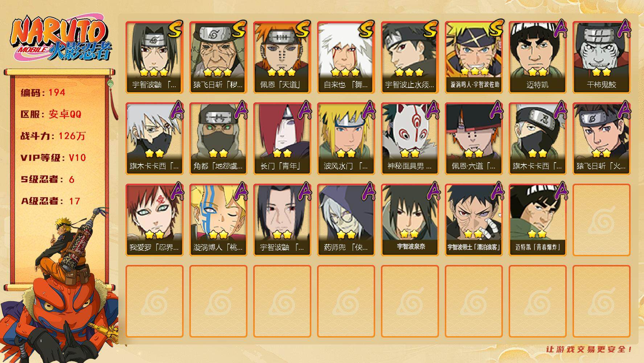Select the 干柿鬼鲛 ninja card
Image resolution: width=644 pixels, height=363 pixels.
[x=601, y=57]
